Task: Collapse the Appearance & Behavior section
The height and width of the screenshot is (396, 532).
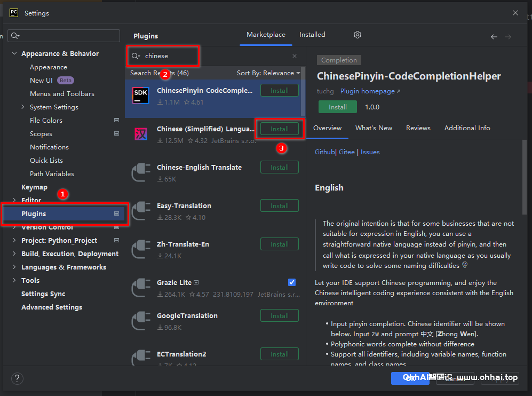Action: coord(14,53)
